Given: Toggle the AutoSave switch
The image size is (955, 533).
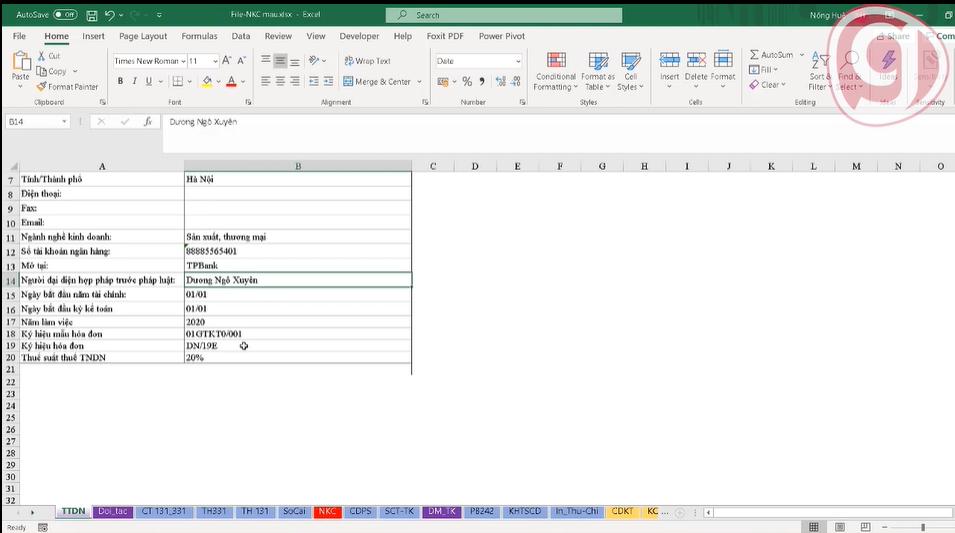Looking at the screenshot, I should (64, 15).
